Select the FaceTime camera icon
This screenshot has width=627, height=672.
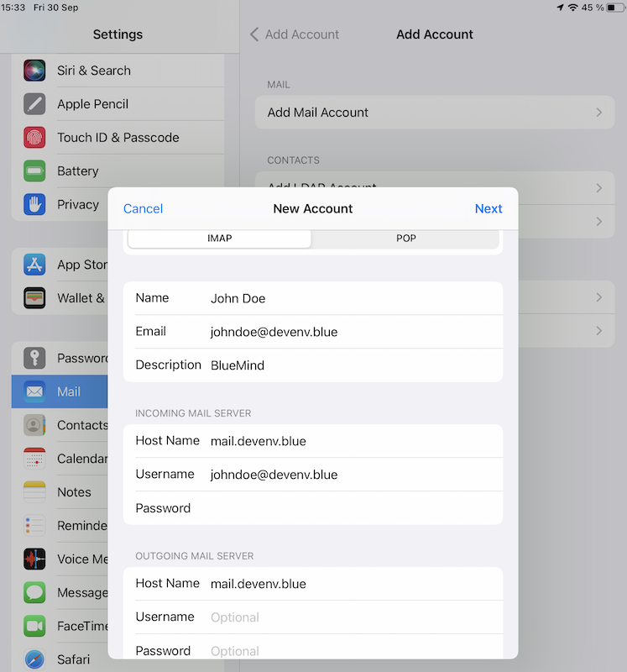tap(34, 626)
